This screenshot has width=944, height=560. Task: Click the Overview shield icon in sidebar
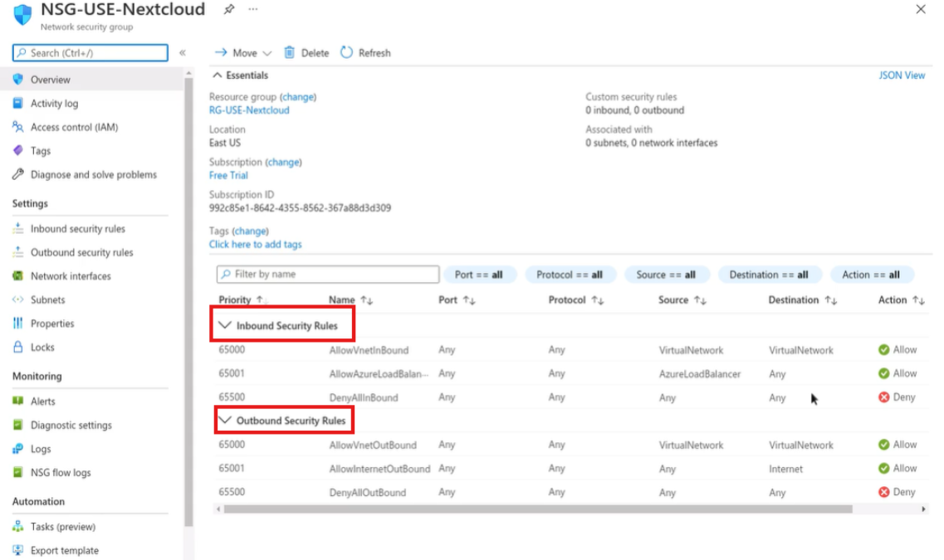(18, 80)
